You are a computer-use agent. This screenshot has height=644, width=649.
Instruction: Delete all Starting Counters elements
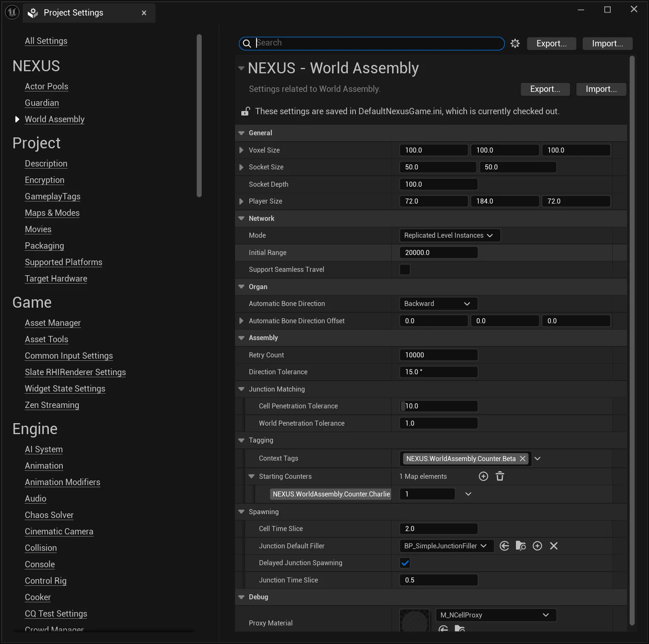point(500,476)
